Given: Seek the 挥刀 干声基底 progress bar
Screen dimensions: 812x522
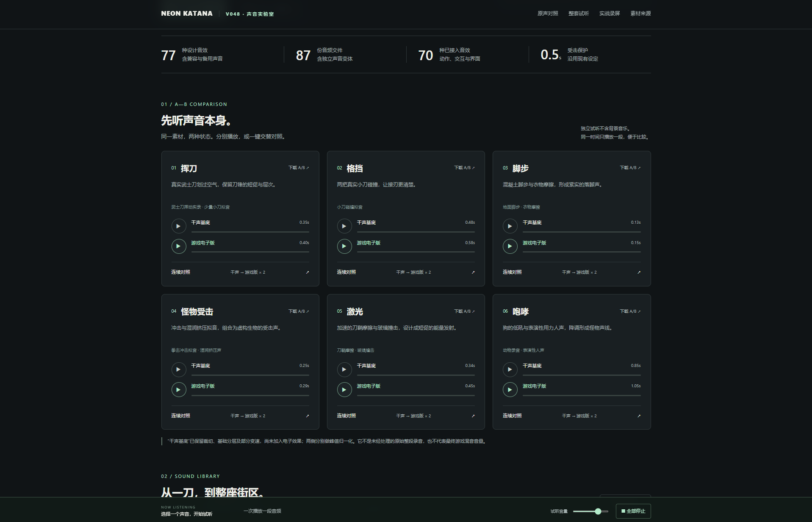Looking at the screenshot, I should pos(250,232).
